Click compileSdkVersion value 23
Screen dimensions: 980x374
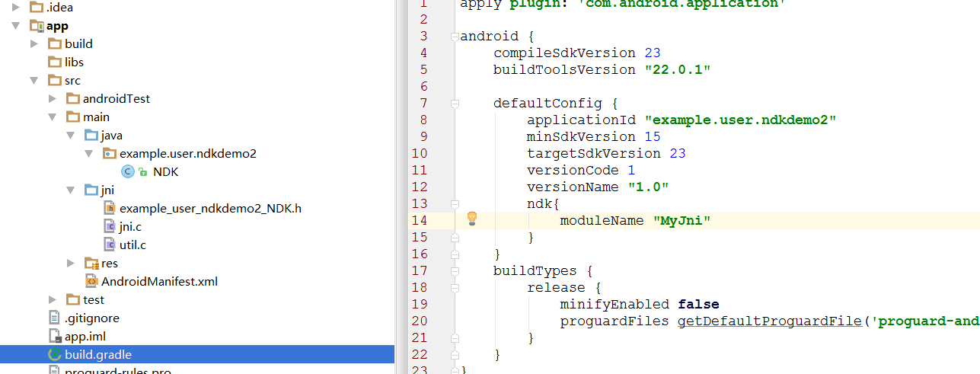point(653,53)
